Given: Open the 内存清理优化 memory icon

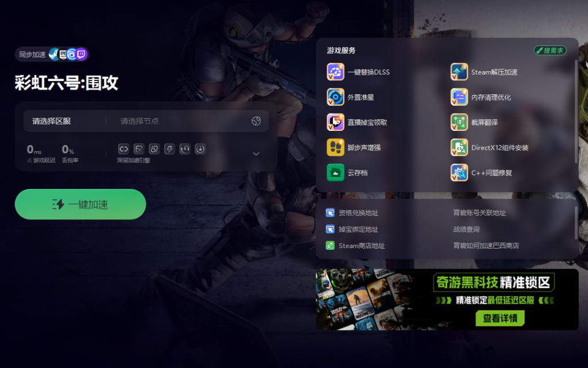Looking at the screenshot, I should (459, 97).
